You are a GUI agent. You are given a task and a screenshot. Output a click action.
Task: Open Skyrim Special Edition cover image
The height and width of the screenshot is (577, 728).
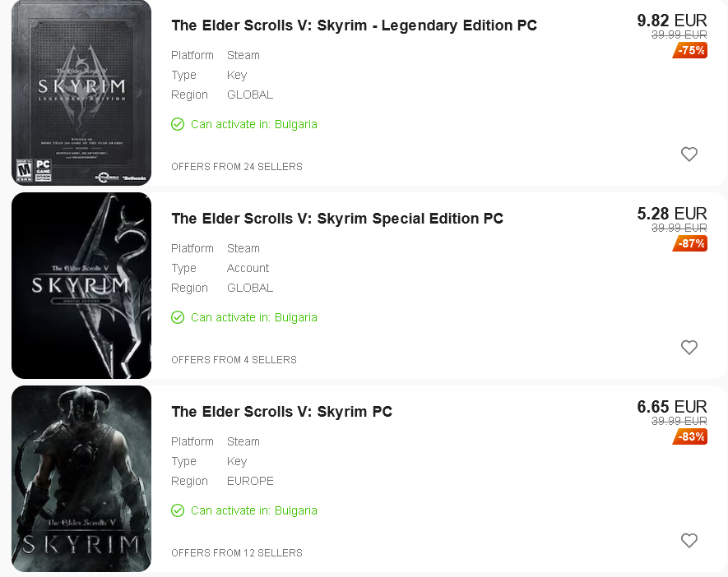[x=81, y=286]
